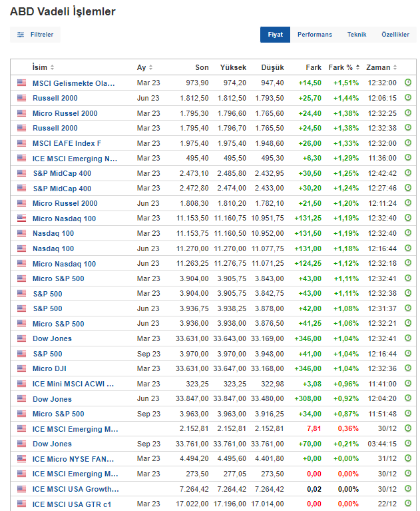
Task: Click the US flag next to Micro DJI
Action: [x=21, y=368]
